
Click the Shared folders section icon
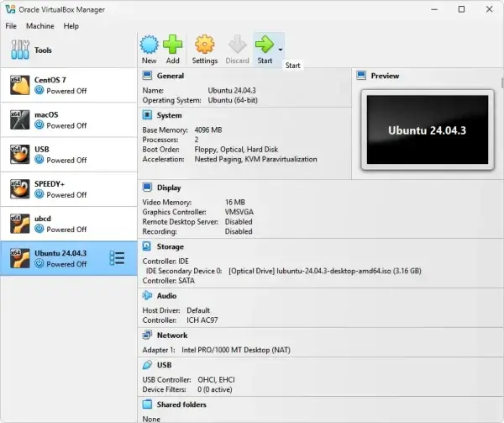tap(147, 404)
